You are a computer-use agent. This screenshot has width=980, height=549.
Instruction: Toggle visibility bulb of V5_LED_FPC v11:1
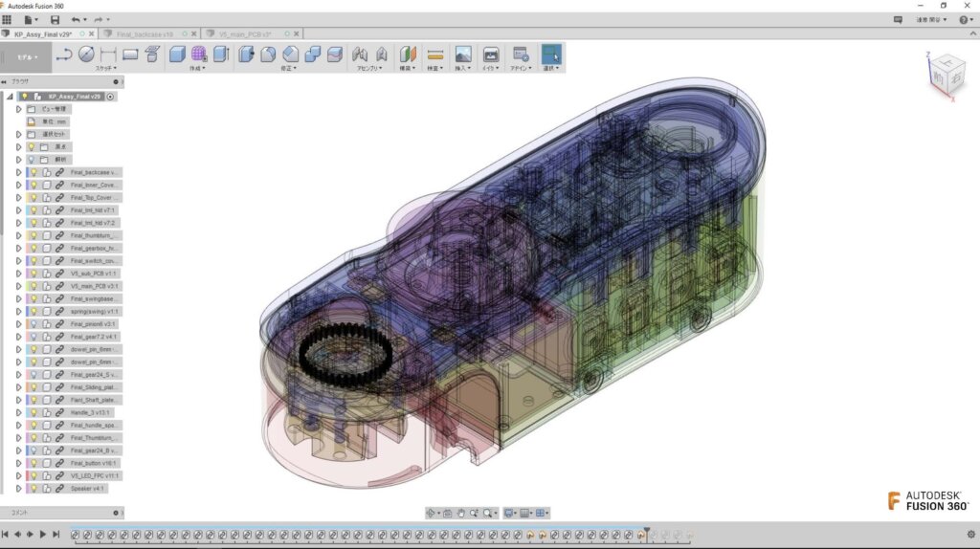click(33, 476)
